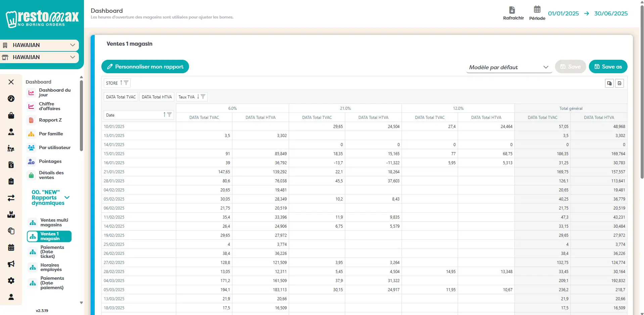644x315 pixels.
Task: Open the stock boxes sidebar icon
Action: click(11, 215)
